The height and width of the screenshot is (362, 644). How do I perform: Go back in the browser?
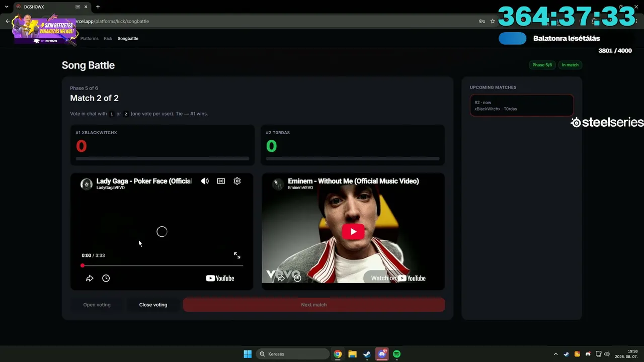tap(8, 21)
